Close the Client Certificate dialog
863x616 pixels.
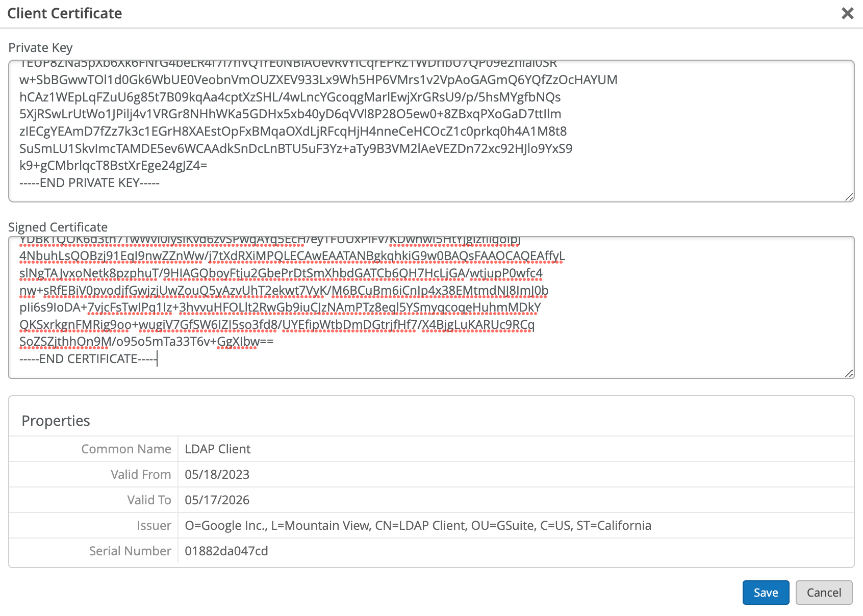point(847,13)
